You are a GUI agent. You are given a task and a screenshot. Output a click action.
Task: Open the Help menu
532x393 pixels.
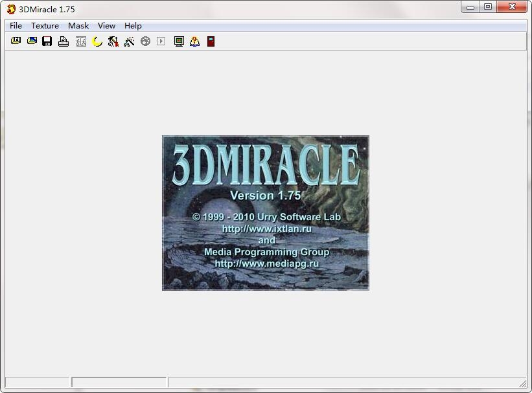pos(133,26)
